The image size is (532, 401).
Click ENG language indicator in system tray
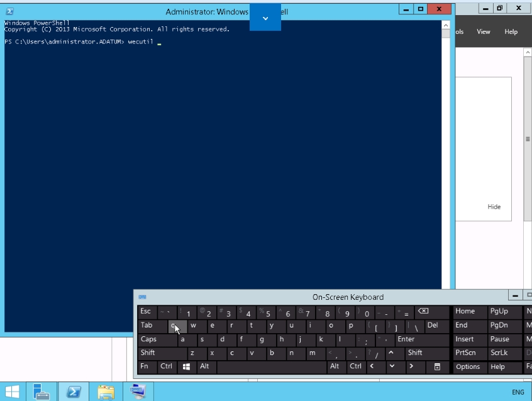[518, 392]
